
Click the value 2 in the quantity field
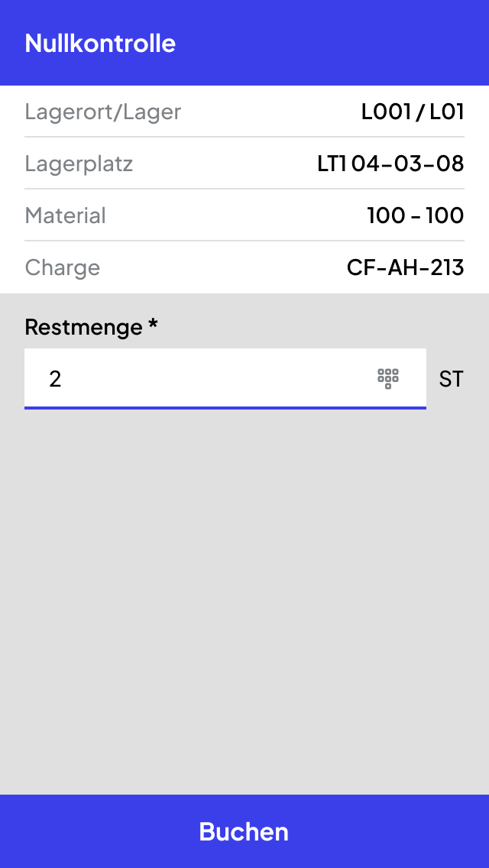tap(55, 379)
